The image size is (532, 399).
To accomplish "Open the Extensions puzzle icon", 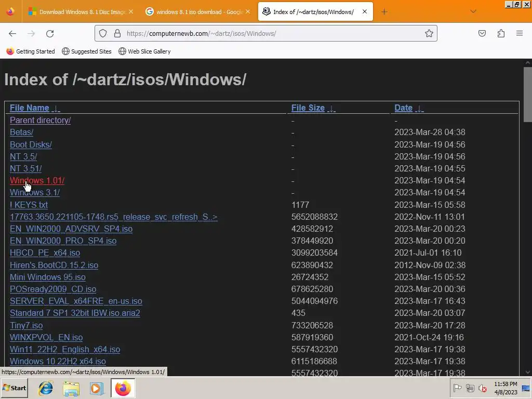I will point(501,33).
